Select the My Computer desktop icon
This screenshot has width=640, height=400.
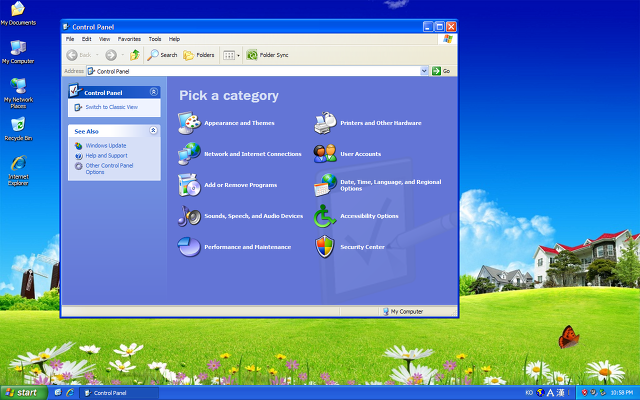pyautogui.click(x=18, y=52)
